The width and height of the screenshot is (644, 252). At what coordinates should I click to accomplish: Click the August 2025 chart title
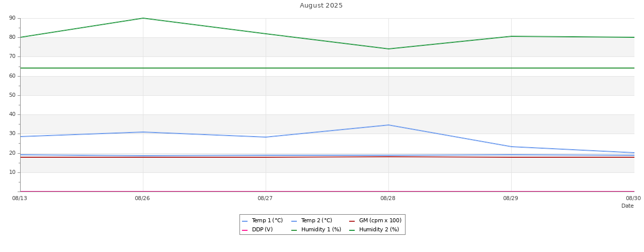tap(321, 6)
